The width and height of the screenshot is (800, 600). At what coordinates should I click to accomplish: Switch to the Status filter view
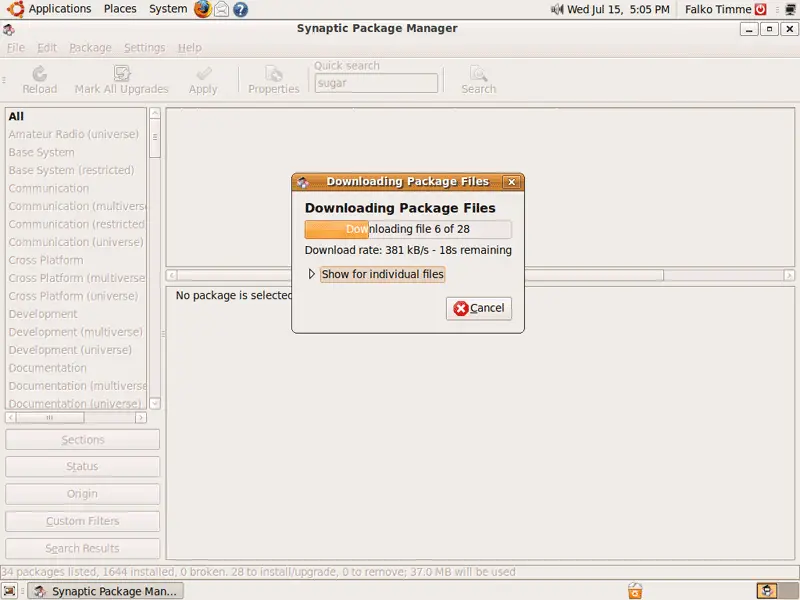[x=83, y=467]
